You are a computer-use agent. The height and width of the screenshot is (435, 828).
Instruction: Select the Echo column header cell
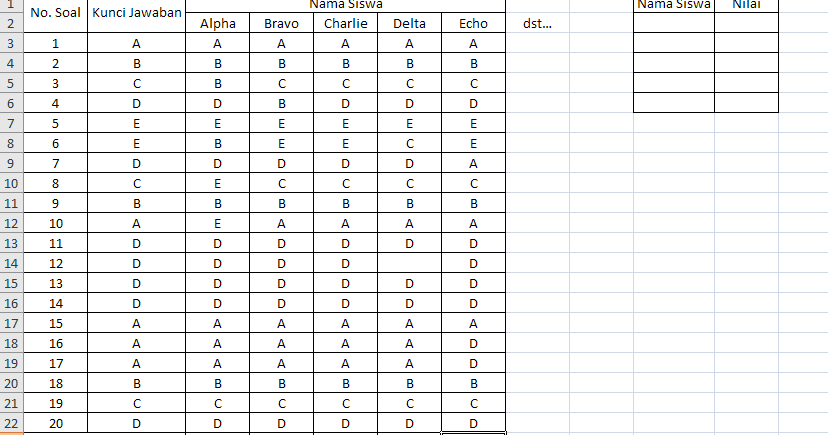coord(473,23)
